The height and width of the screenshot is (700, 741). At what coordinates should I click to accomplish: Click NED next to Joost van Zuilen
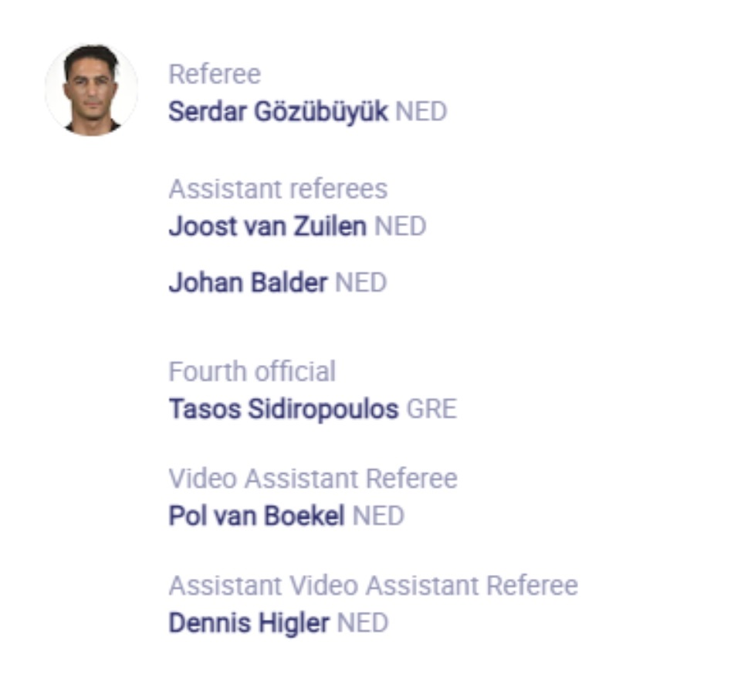(400, 227)
